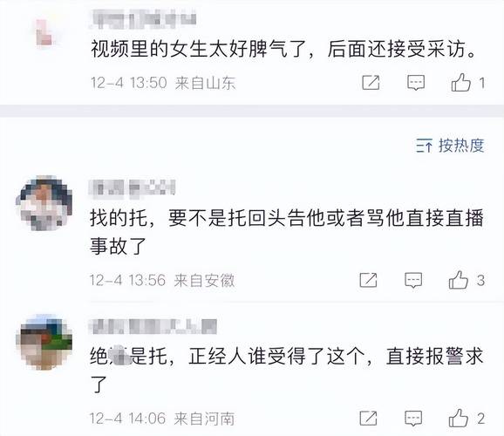The image size is (504, 436).
Task: Share the comment posted from Henan
Action: [x=368, y=419]
